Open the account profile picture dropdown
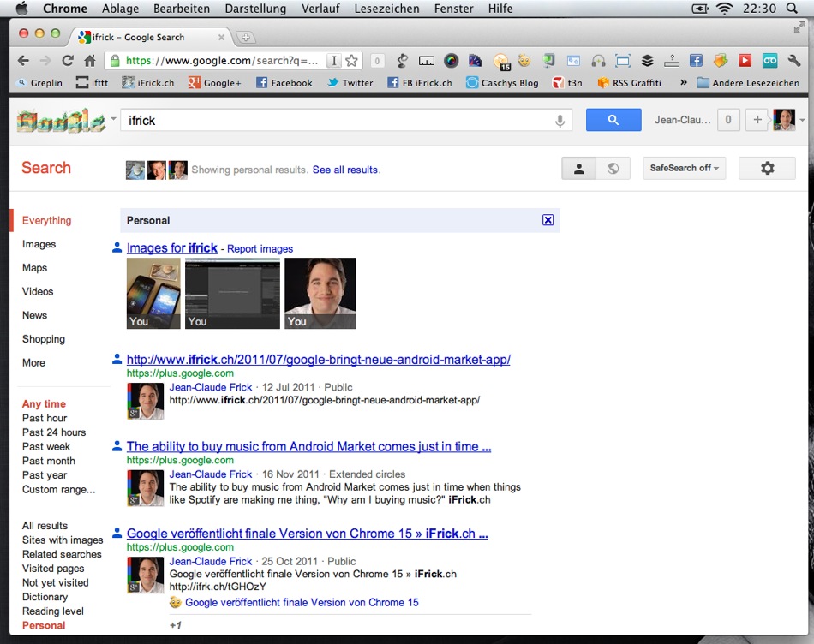814x644 pixels. pyautogui.click(x=788, y=121)
